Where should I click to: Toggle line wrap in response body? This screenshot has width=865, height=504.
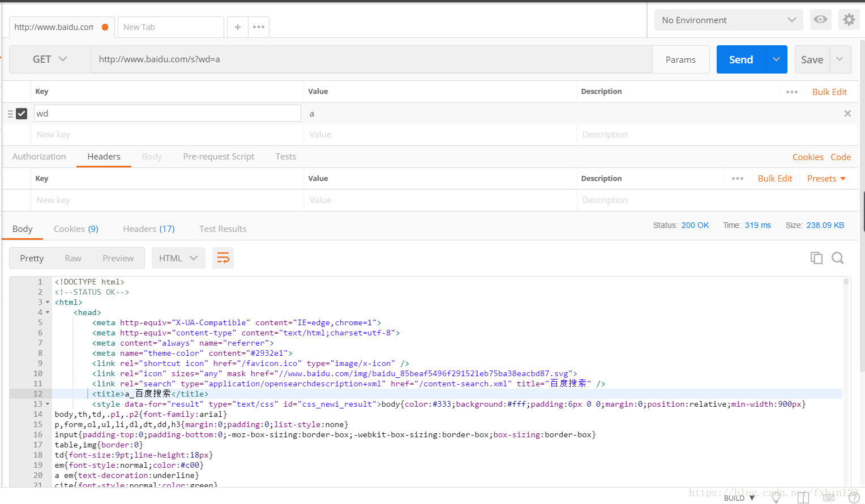click(223, 258)
